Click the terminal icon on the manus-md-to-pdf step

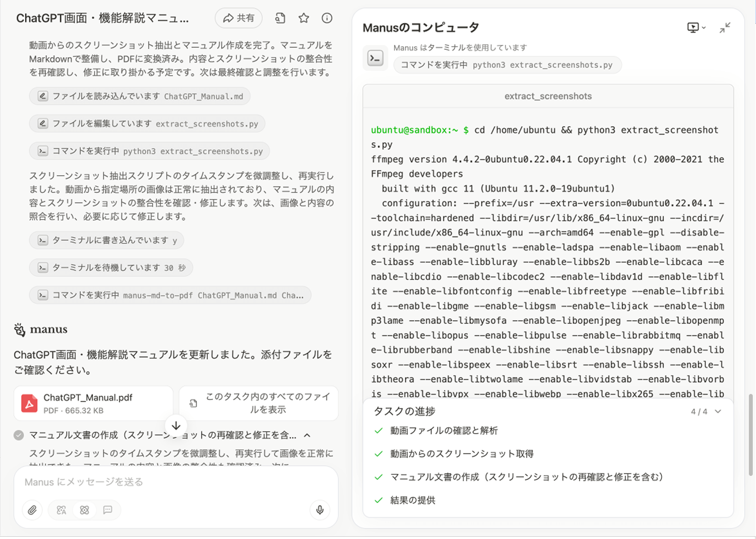point(43,295)
